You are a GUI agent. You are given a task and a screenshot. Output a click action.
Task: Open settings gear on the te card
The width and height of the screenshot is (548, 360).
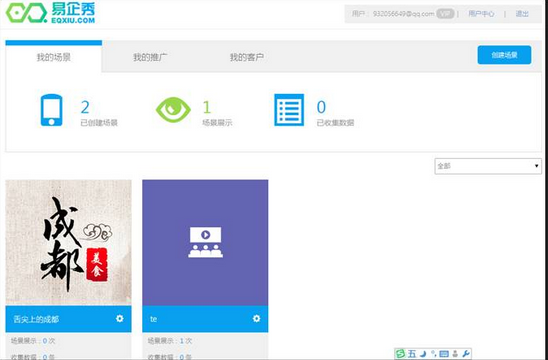click(257, 318)
